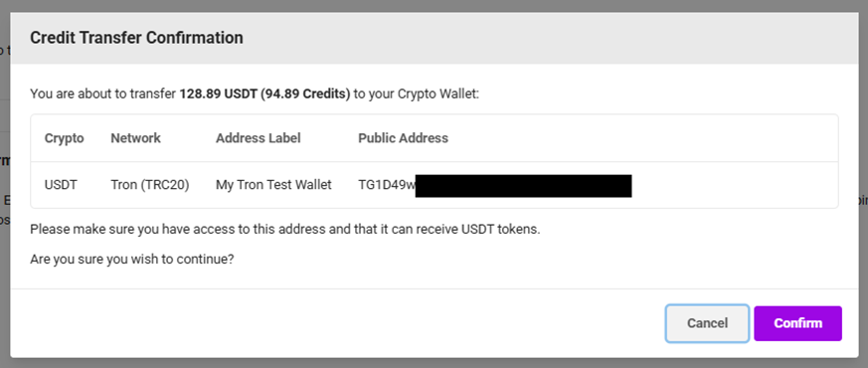Click the My Tron Test Wallet label
Screen dimensions: 868x368
(x=273, y=185)
